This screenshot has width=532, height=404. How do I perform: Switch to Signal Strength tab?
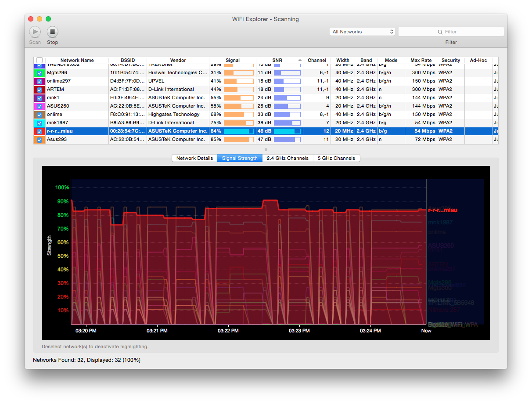point(240,158)
